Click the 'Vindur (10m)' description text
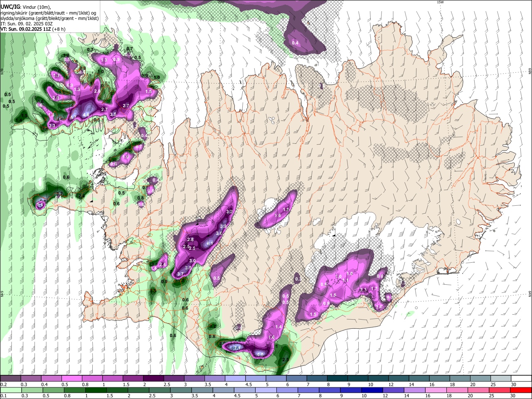Viewport: 532px width, 399px height. [36, 7]
